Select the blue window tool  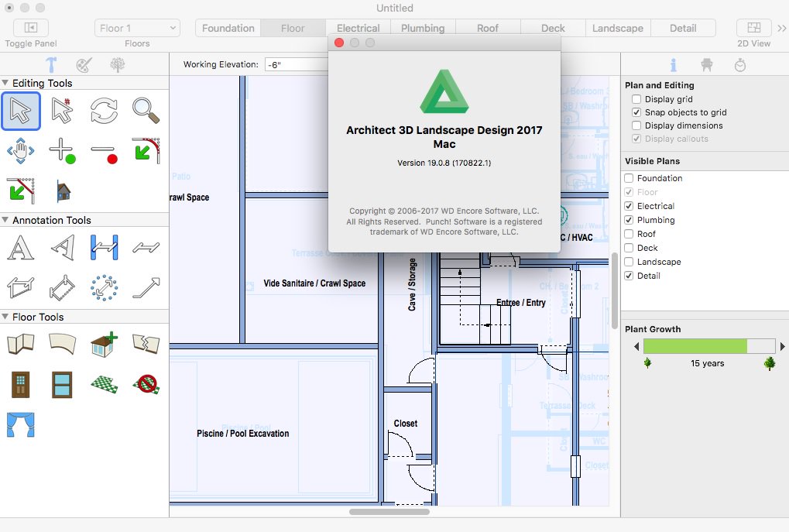click(x=63, y=385)
